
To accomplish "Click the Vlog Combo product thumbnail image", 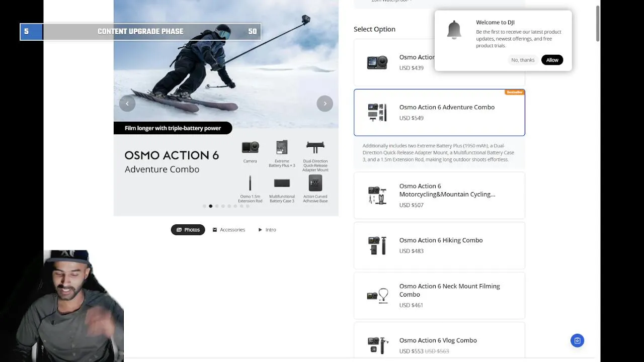I will (x=378, y=345).
